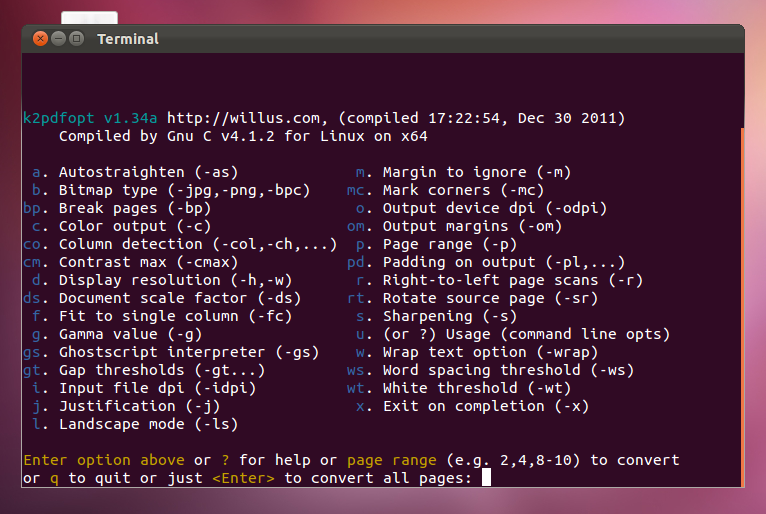Click the Ghostscript interpreter (-gs) entry
Screen dimensions: 766x514
coord(171,352)
